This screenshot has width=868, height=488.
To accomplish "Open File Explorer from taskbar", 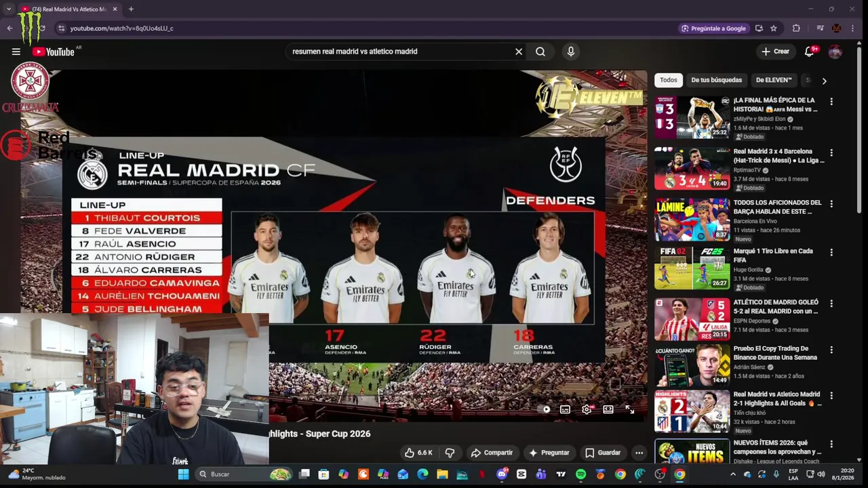I will click(x=442, y=474).
